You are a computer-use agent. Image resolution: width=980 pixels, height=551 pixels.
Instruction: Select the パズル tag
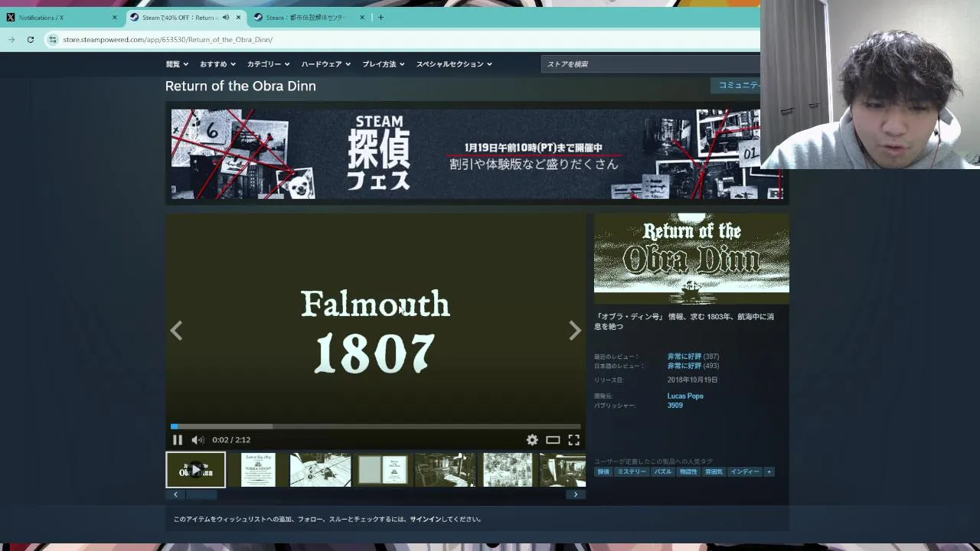click(x=663, y=472)
